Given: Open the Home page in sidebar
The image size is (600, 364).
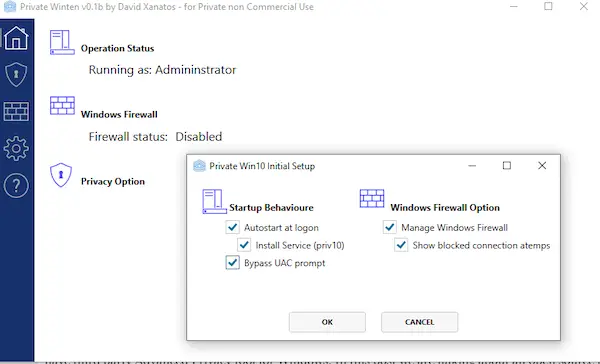Looking at the screenshot, I should point(16,38).
